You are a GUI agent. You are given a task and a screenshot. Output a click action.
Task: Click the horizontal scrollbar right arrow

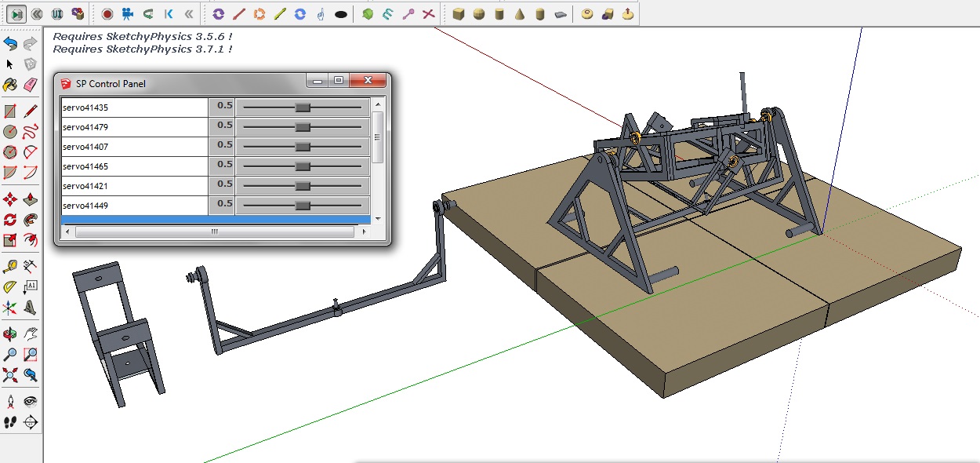[363, 232]
